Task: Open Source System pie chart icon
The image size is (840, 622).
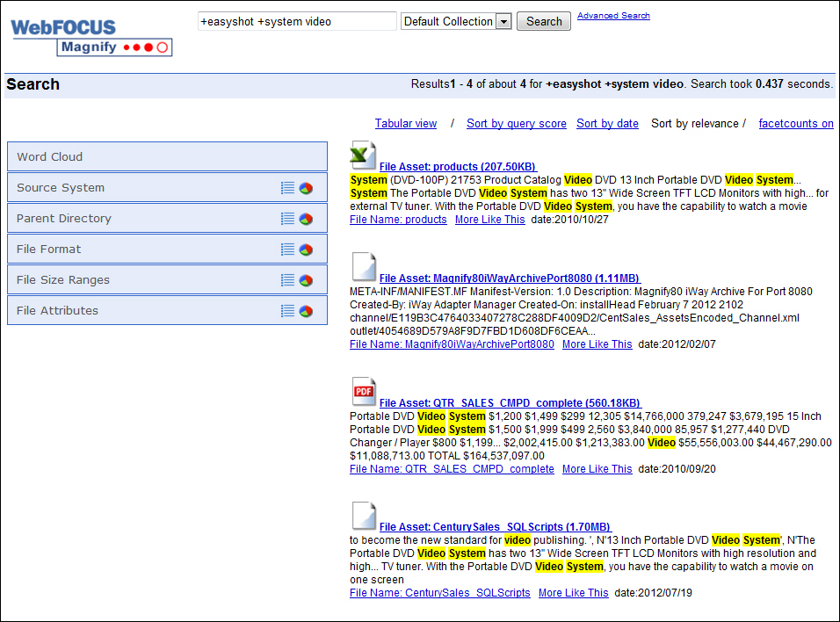Action: (x=306, y=188)
